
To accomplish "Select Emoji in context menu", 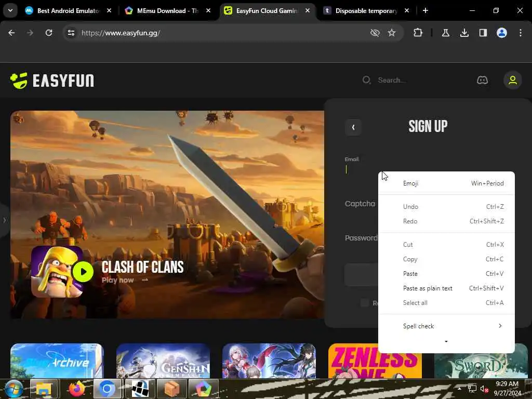I will coord(446,183).
